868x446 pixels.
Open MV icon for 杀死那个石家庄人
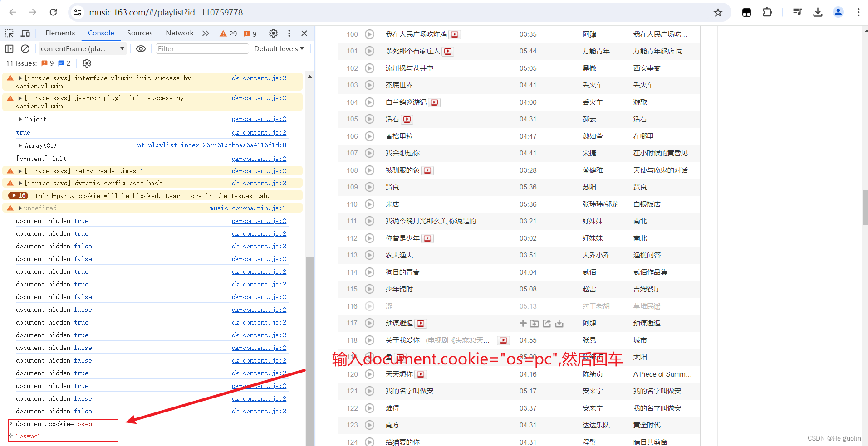click(x=448, y=51)
